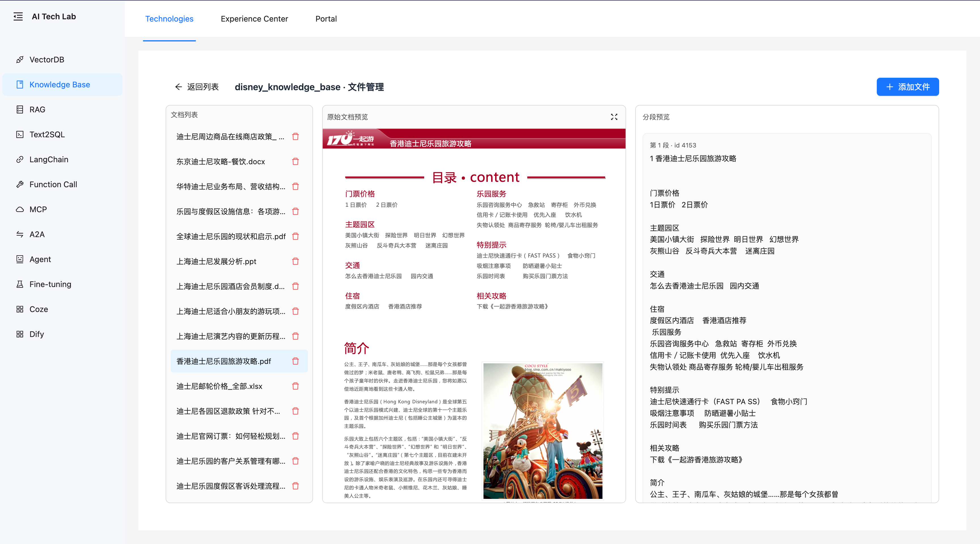This screenshot has width=980, height=544.
Task: Click the Dify grid icon
Action: pos(20,334)
